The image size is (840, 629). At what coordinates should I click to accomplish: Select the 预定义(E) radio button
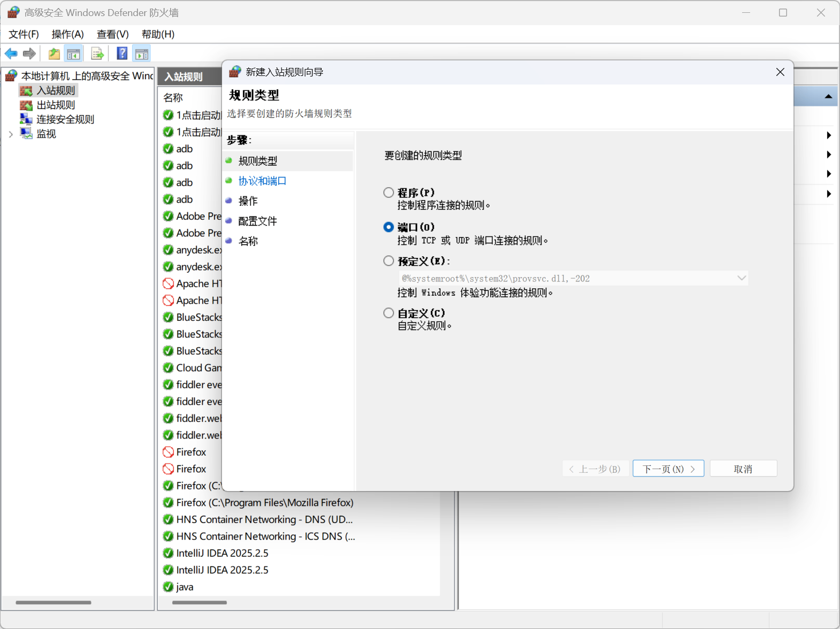(x=388, y=261)
